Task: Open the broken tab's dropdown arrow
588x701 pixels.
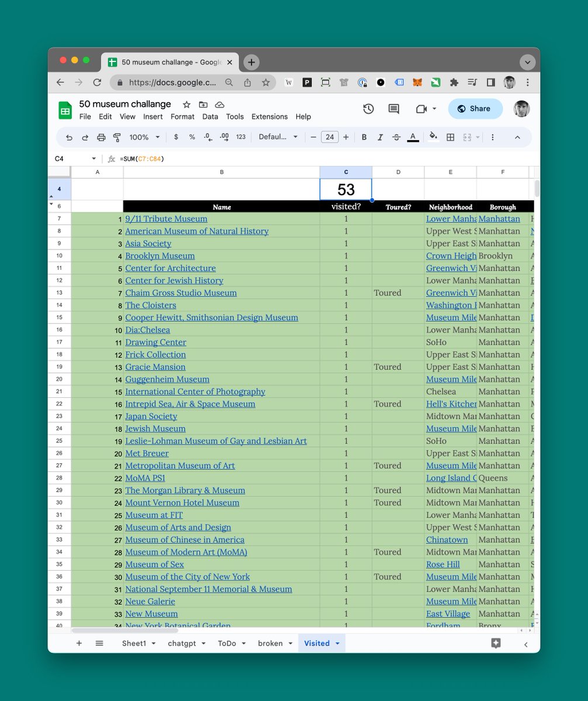Action: pos(290,643)
